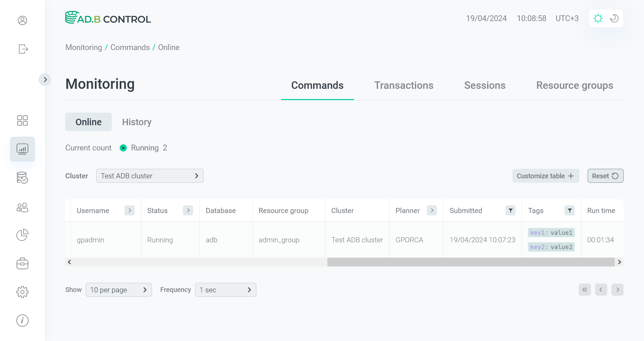This screenshot has width=644, height=341.
Task: Open the user profile icon in sidebar
Action: [x=22, y=20]
